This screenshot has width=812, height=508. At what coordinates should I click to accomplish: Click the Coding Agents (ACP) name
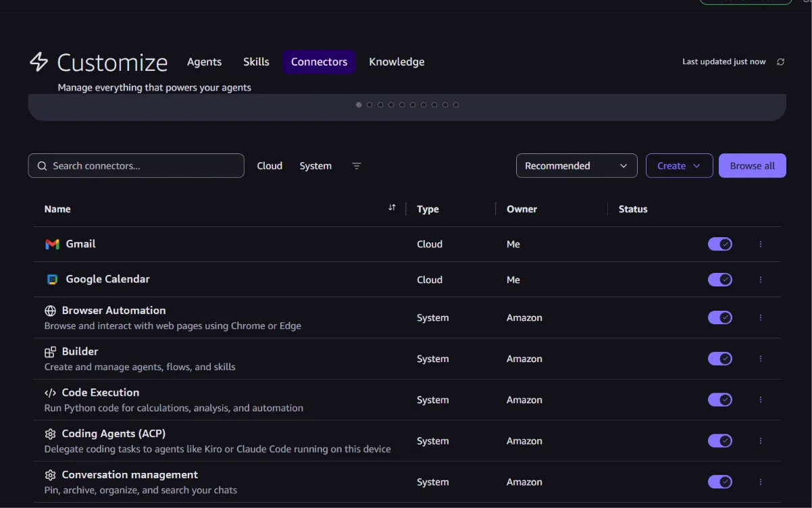coord(113,434)
